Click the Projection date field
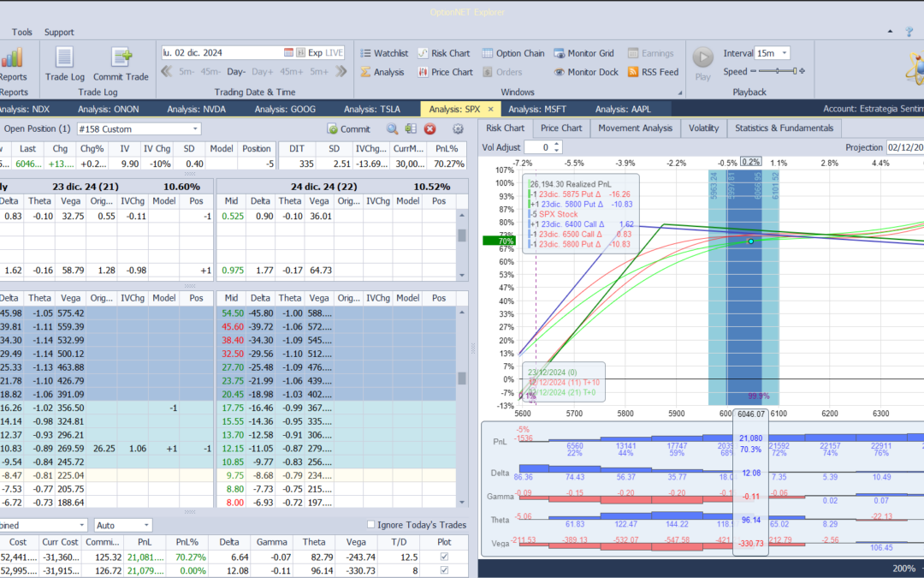The height and width of the screenshot is (578, 924). [x=904, y=147]
